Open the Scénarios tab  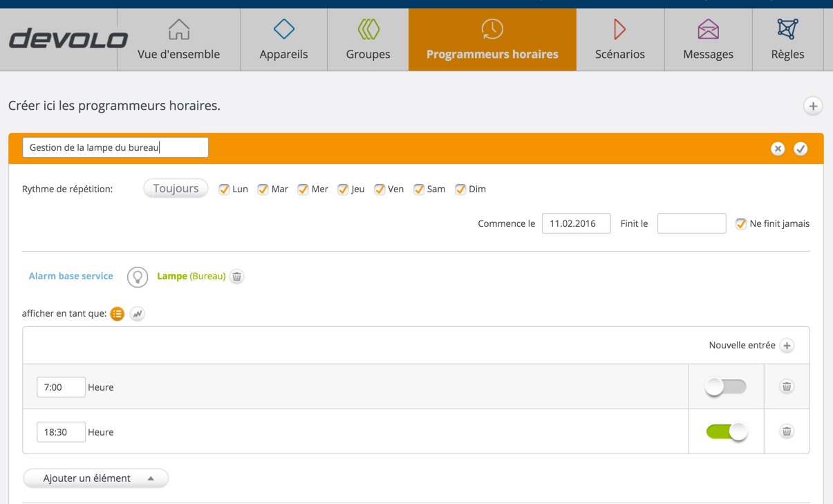620,40
